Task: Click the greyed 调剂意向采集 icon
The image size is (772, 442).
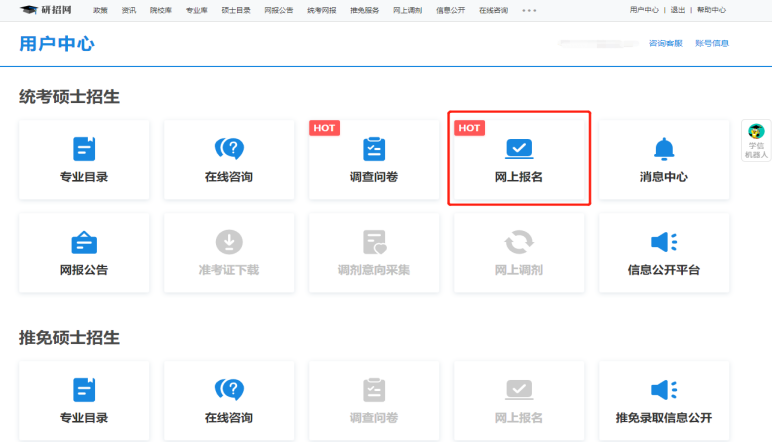Action: (x=374, y=242)
